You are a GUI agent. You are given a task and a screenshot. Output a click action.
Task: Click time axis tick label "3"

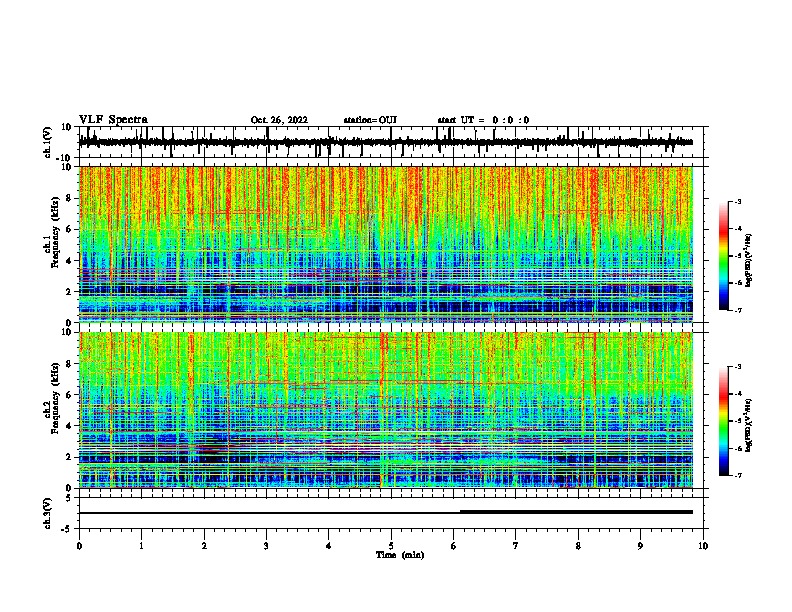(266, 546)
